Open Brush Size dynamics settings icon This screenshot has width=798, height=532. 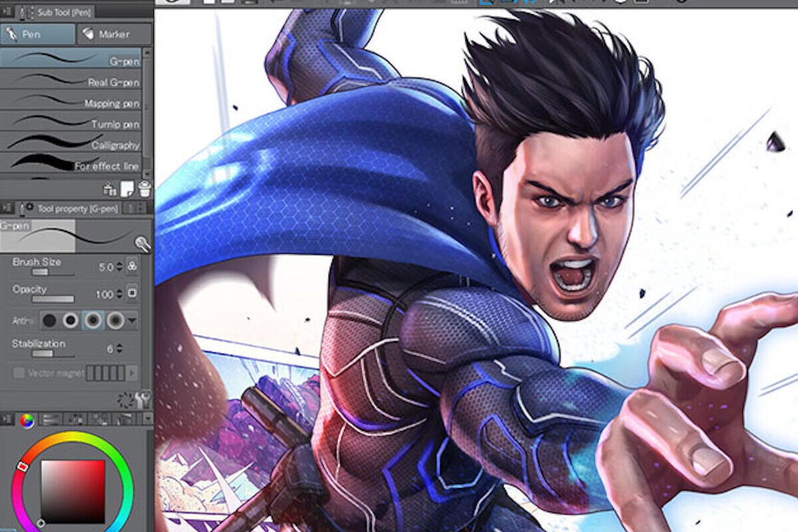132,267
